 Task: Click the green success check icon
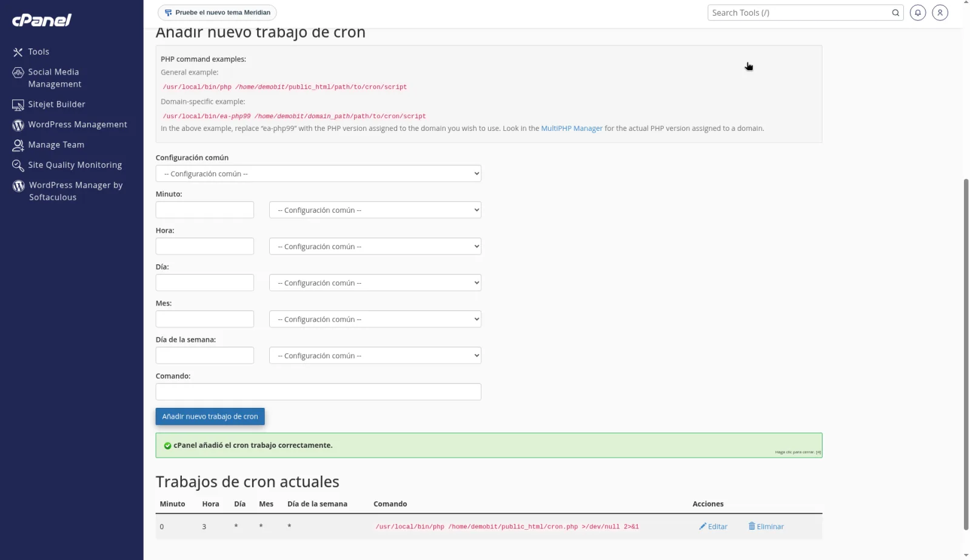(167, 445)
